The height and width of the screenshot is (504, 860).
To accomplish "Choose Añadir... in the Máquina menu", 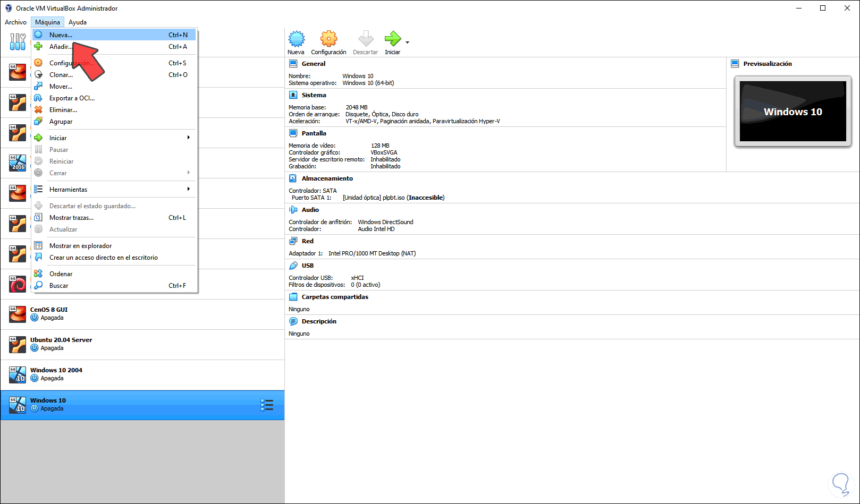I will pos(114,47).
